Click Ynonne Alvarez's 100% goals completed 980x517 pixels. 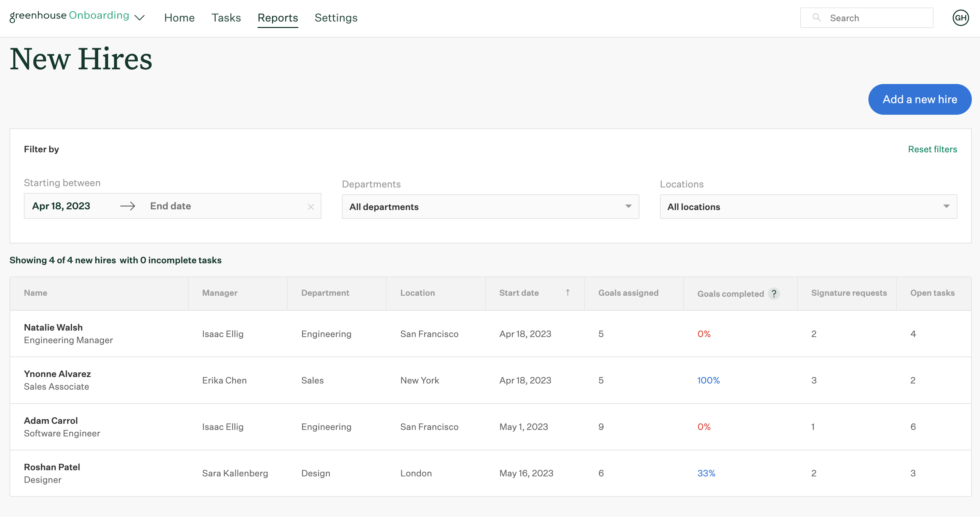[708, 380]
